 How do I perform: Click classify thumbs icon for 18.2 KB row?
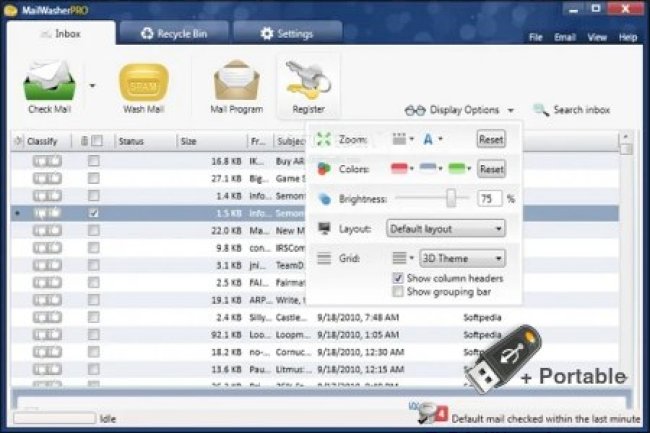pyautogui.click(x=47, y=352)
